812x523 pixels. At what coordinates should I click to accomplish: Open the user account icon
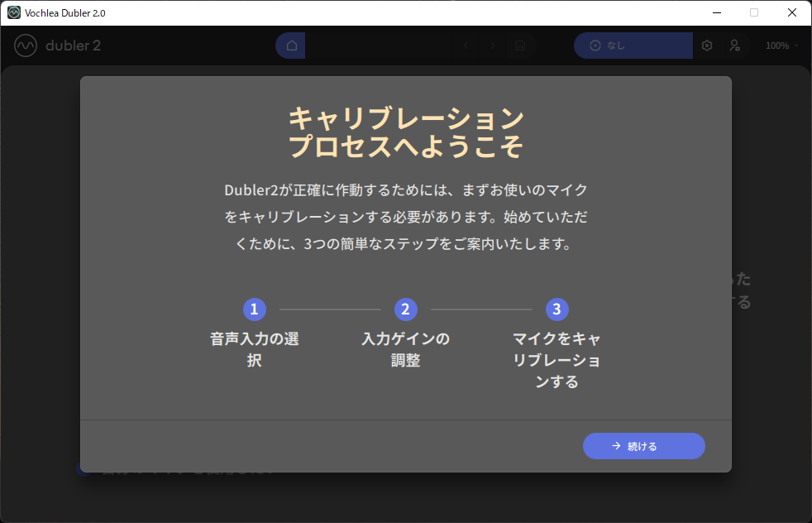(735, 46)
